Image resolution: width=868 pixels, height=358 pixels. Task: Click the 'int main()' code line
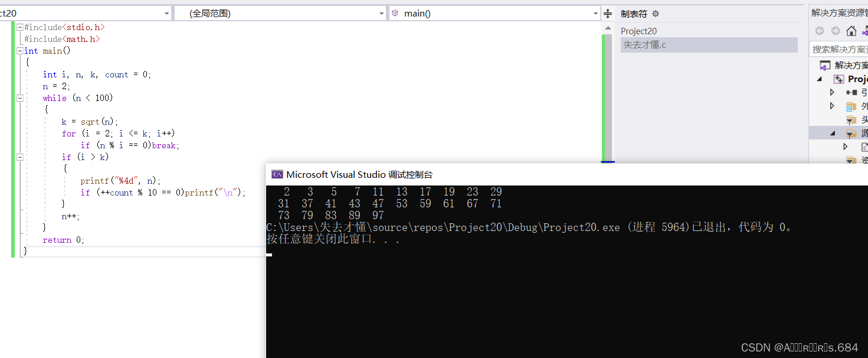[x=48, y=51]
